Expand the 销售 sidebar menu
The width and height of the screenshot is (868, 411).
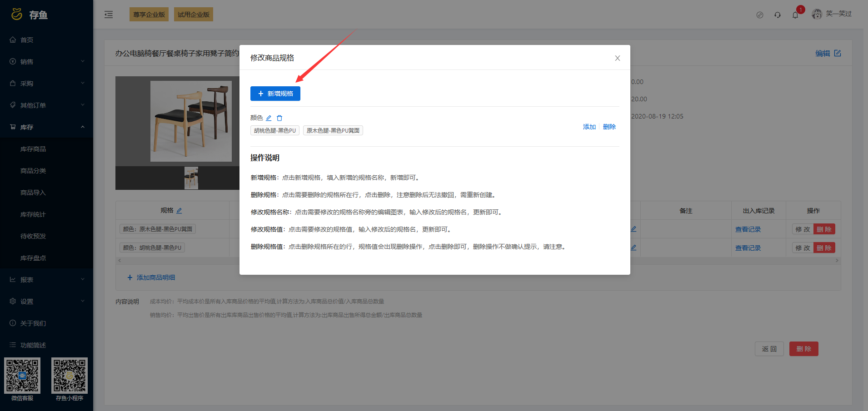coord(46,62)
